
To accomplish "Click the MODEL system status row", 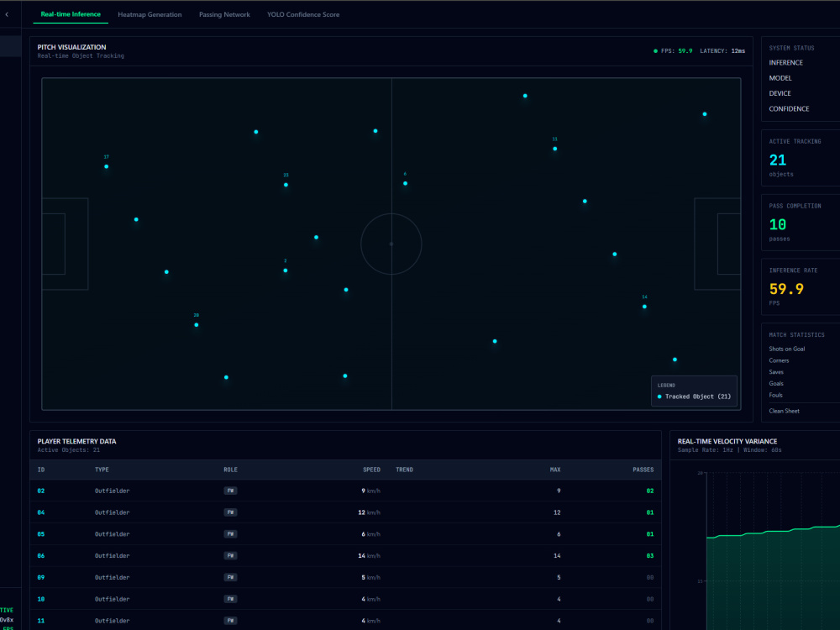I will (x=780, y=78).
